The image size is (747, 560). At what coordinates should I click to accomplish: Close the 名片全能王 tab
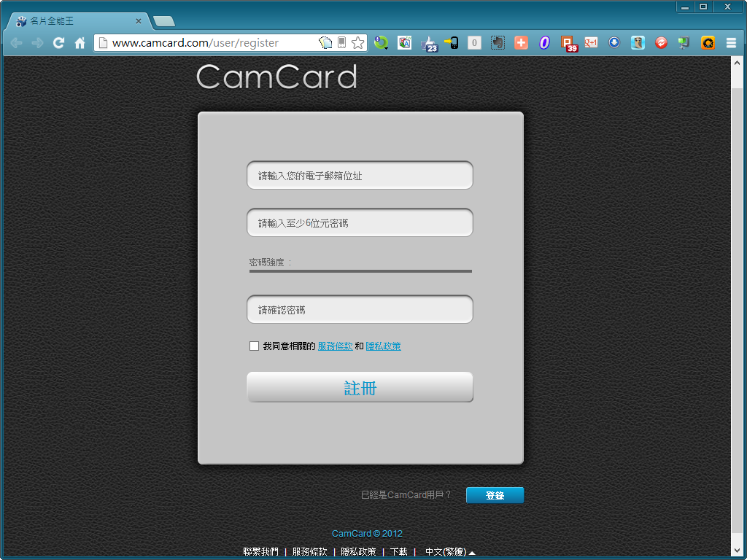coord(138,21)
